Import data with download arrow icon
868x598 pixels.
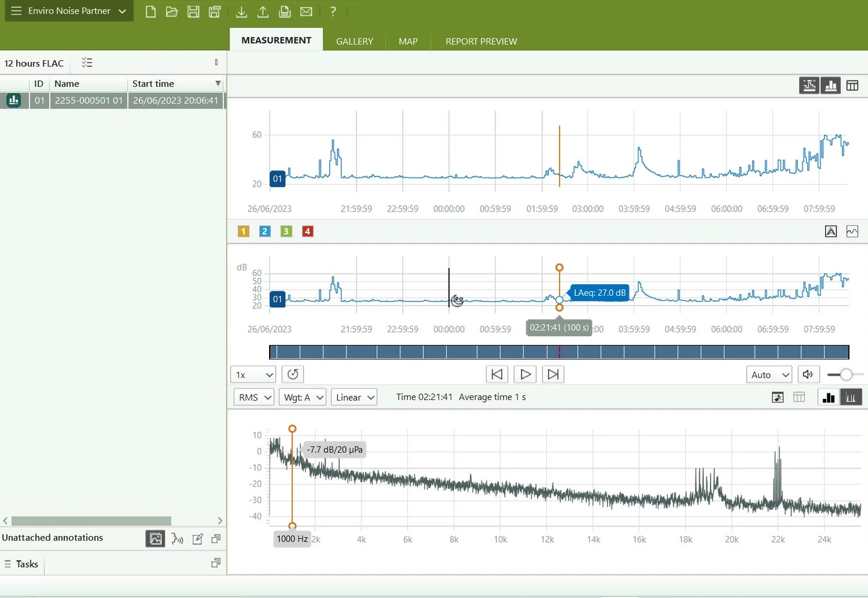tap(242, 12)
